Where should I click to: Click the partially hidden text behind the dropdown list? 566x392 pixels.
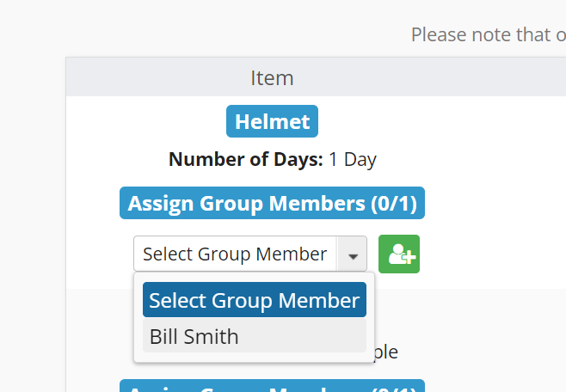click(x=385, y=352)
